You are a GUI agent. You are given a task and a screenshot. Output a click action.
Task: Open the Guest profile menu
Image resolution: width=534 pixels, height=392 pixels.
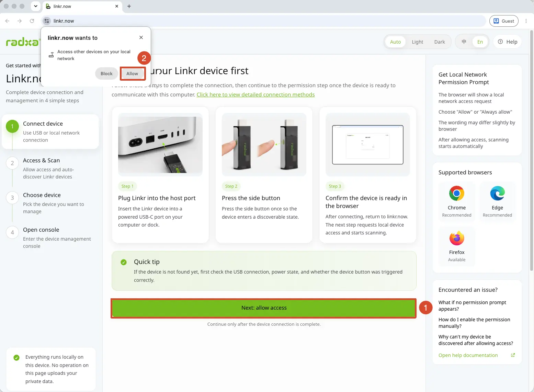pyautogui.click(x=504, y=21)
